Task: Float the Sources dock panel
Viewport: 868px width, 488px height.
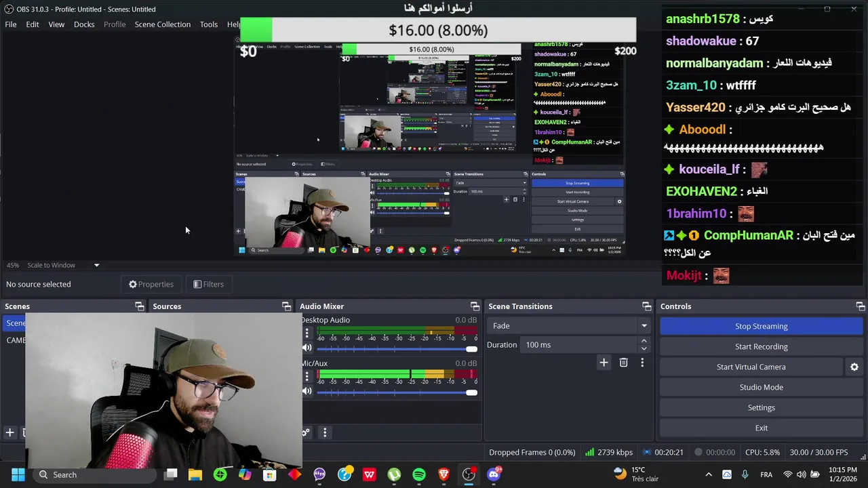Action: (x=287, y=306)
